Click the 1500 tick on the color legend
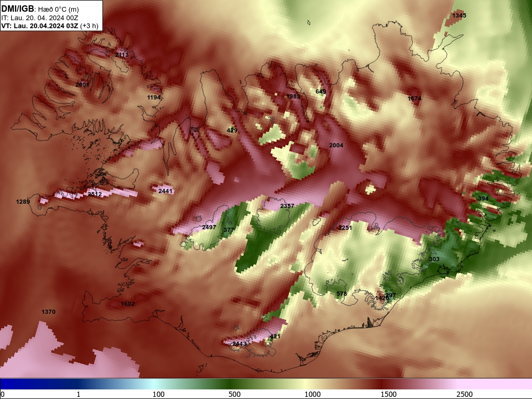This screenshot has height=399, width=532. [x=388, y=394]
